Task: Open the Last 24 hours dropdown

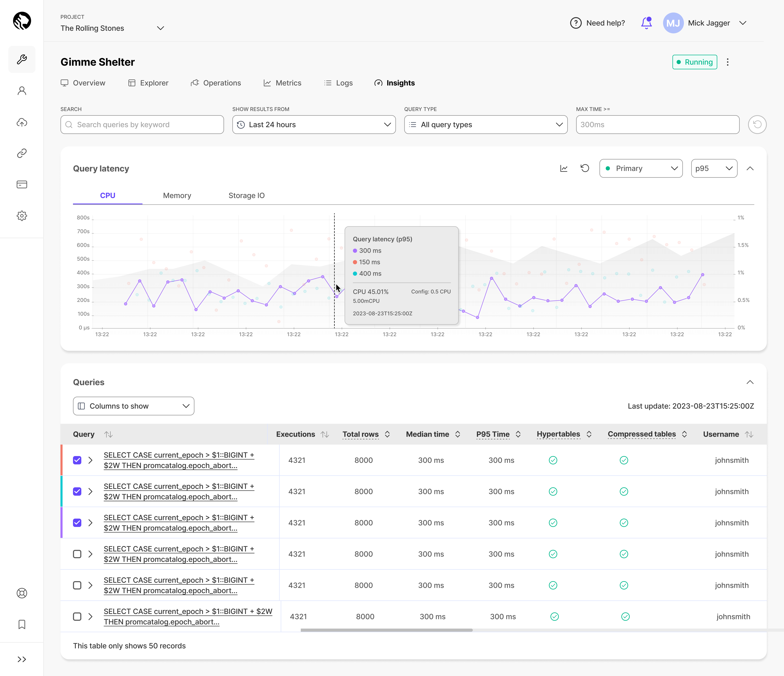Action: click(314, 124)
